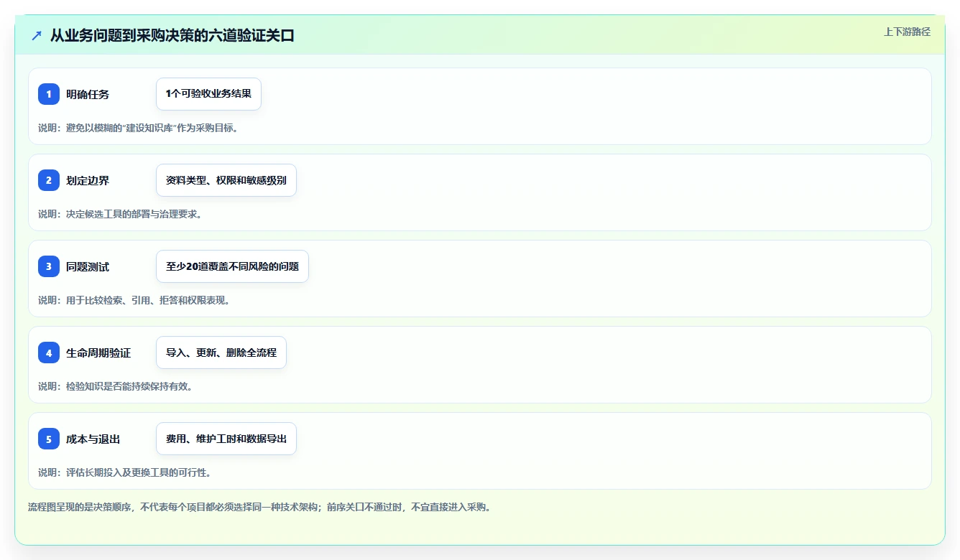Viewport: 960px width, 560px height.
Task: Click the step 1 number badge
Action: click(49, 94)
